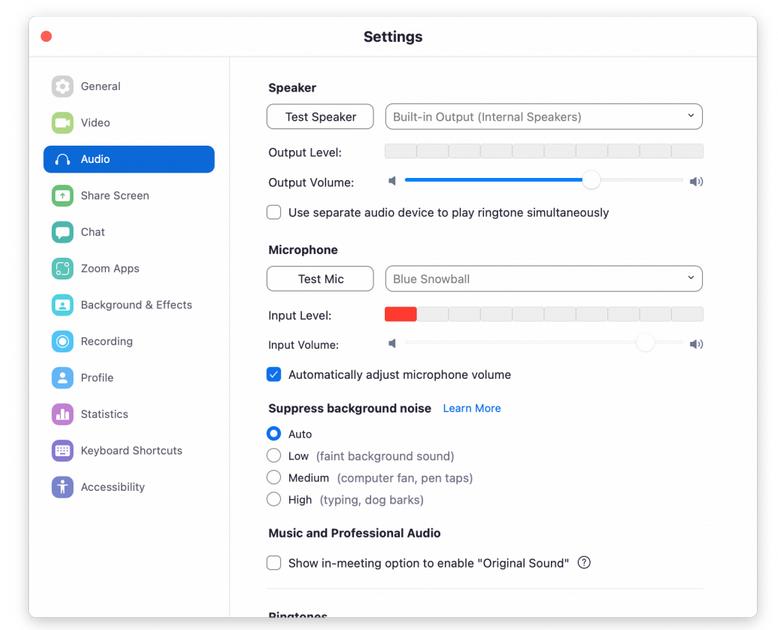Screen dimensions: 778x630
Task: Click the Input Volume slider handle
Action: click(646, 342)
